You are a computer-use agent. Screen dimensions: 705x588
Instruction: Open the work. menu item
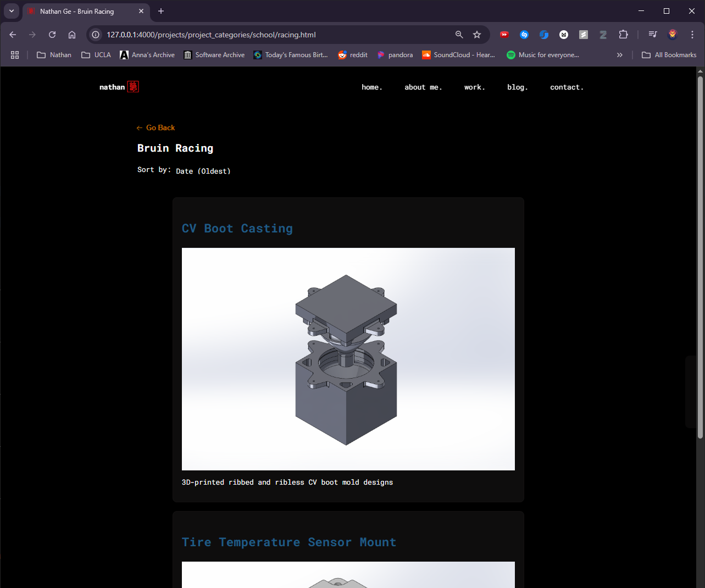pyautogui.click(x=475, y=87)
